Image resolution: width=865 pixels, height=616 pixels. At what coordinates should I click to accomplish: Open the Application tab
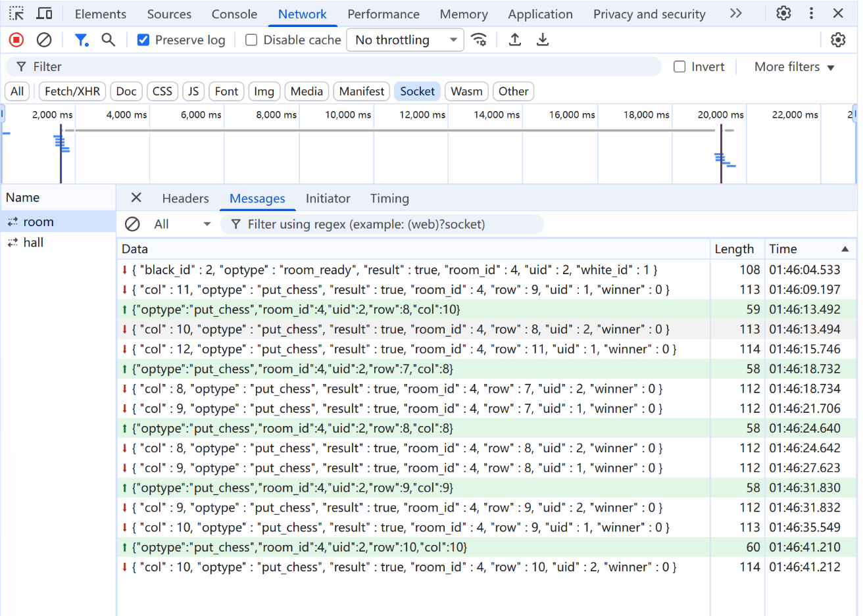pos(540,14)
